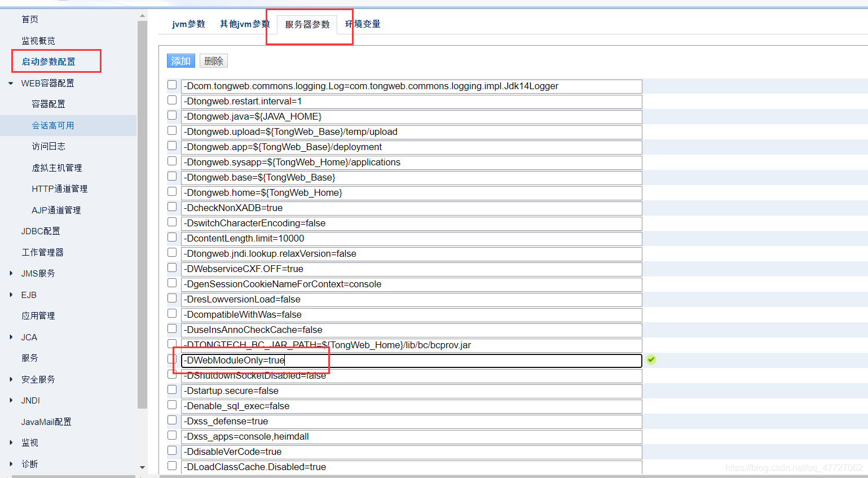Click the sidebar vertical scrollbar thumb
This screenshot has width=868, height=478.
click(142, 214)
